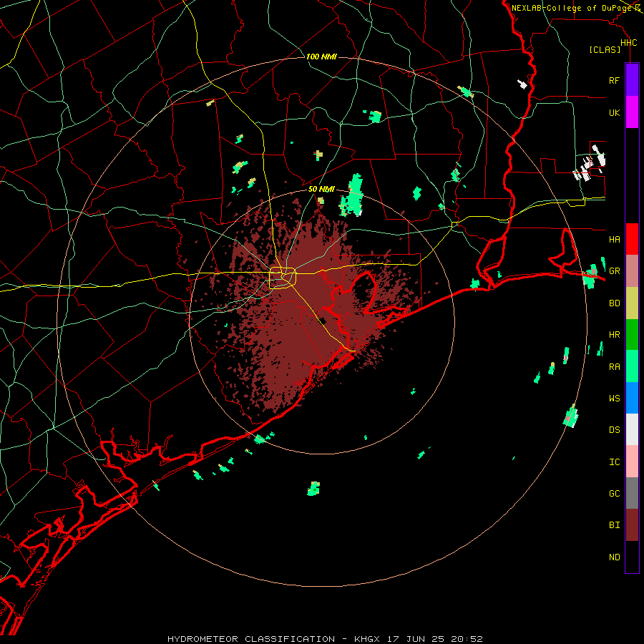Click the 50 NMI range ring label
Viewport: 644px width, 644px height.
(321, 189)
